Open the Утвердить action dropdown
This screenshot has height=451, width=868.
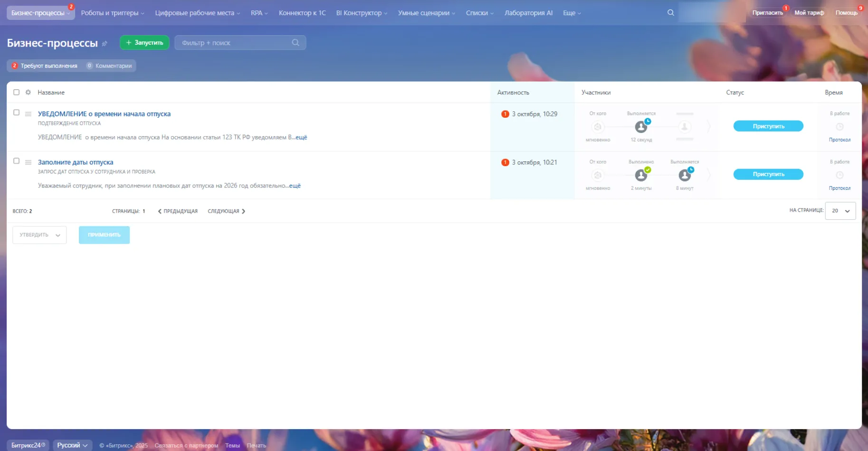click(x=39, y=235)
